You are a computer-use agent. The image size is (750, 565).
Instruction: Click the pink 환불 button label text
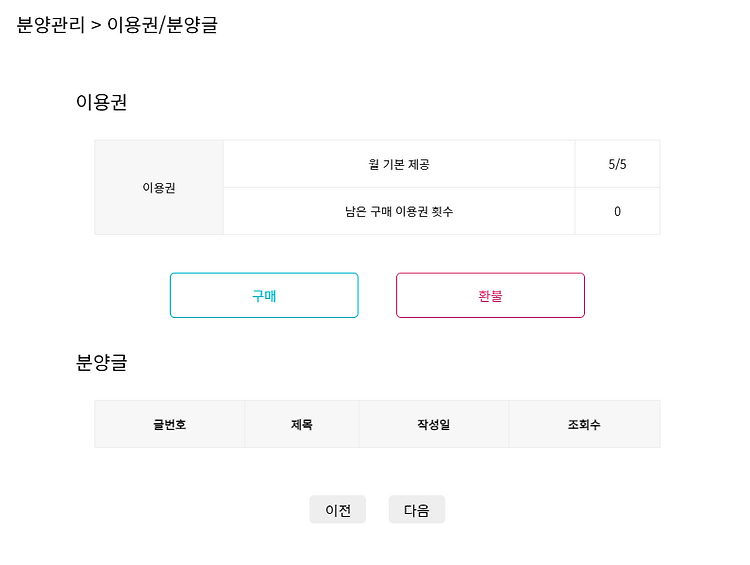[x=490, y=296]
